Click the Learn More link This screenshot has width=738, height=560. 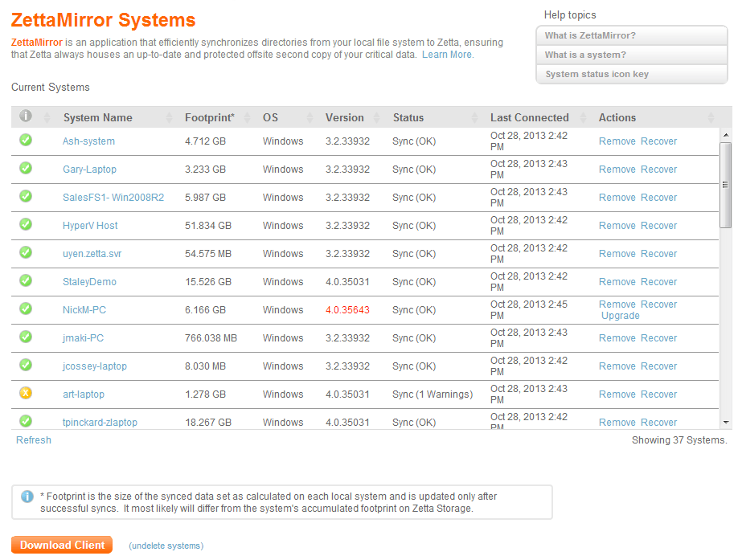[448, 55]
